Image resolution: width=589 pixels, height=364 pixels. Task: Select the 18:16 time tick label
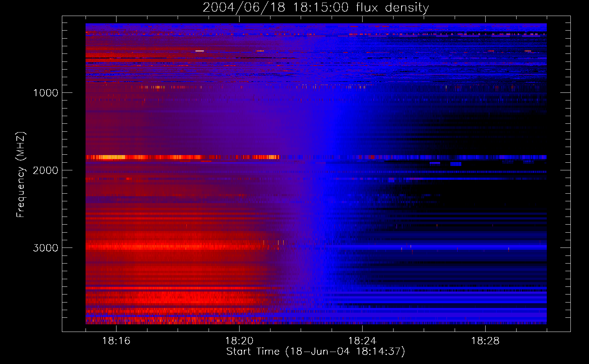coord(116,341)
